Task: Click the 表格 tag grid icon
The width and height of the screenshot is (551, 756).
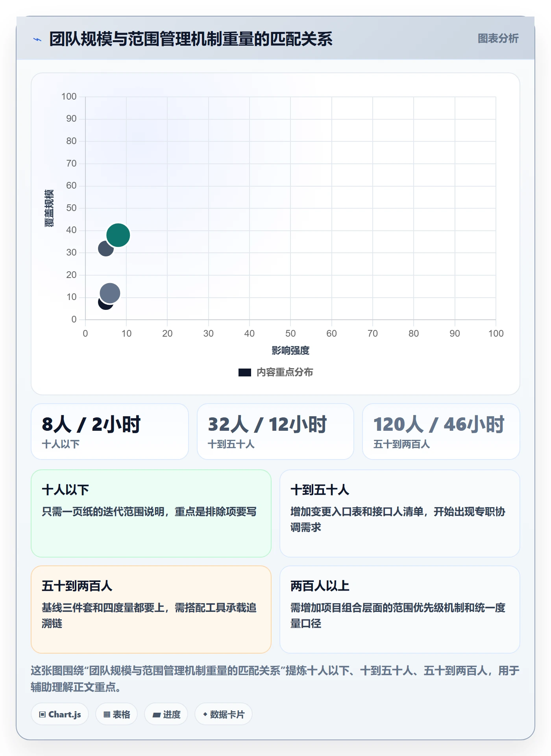Action: (107, 714)
